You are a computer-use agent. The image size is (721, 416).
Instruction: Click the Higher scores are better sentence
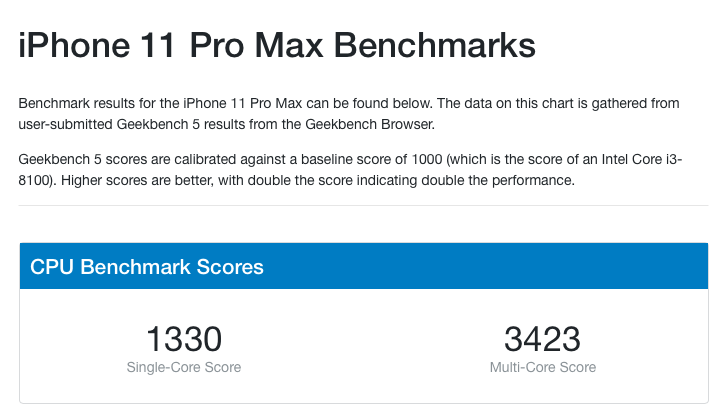pos(137,180)
